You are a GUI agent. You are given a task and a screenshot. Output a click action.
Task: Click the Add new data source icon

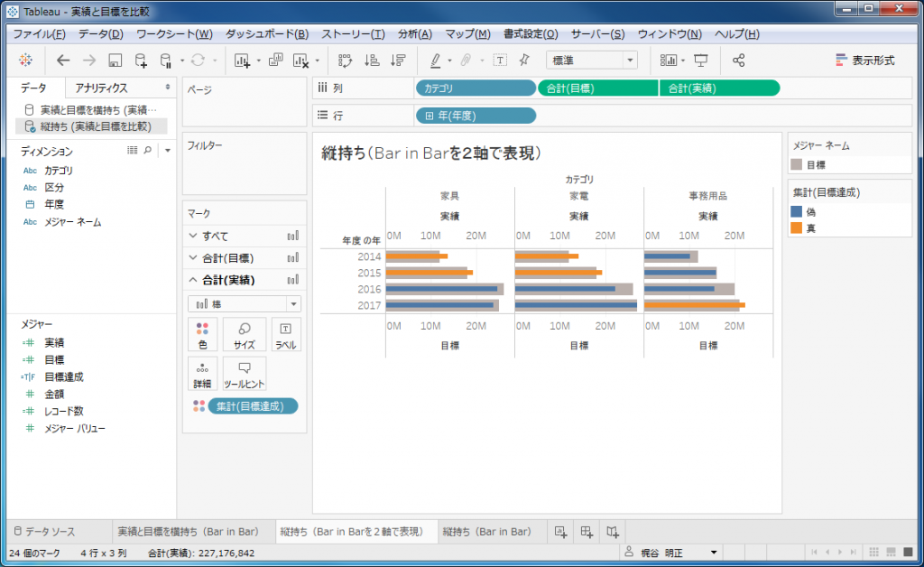pyautogui.click(x=141, y=60)
